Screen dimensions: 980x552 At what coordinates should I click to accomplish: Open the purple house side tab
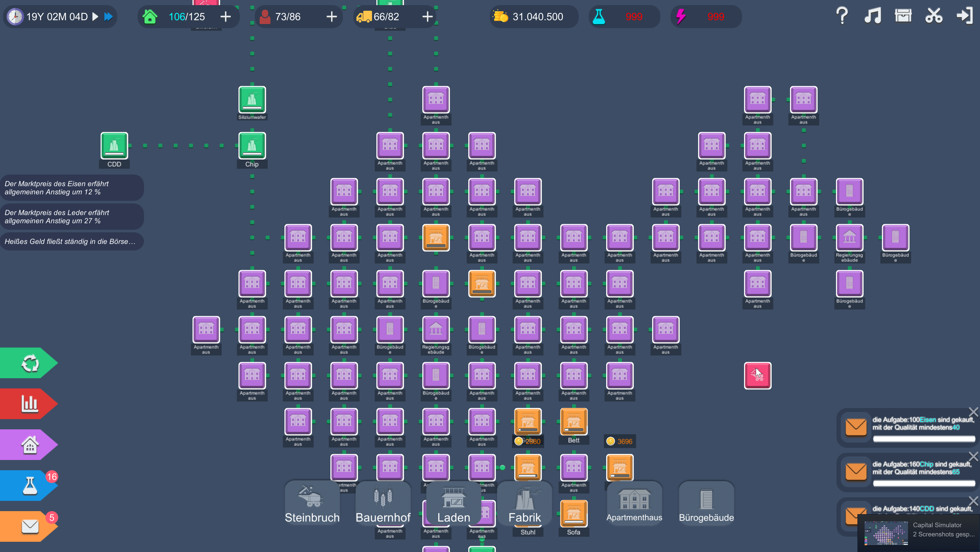tap(30, 445)
